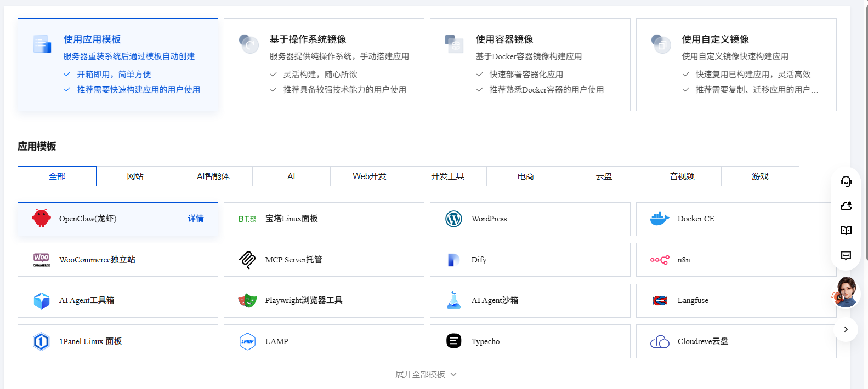Switch to the 音视频 tab
Image resolution: width=868 pixels, height=389 pixels.
682,176
